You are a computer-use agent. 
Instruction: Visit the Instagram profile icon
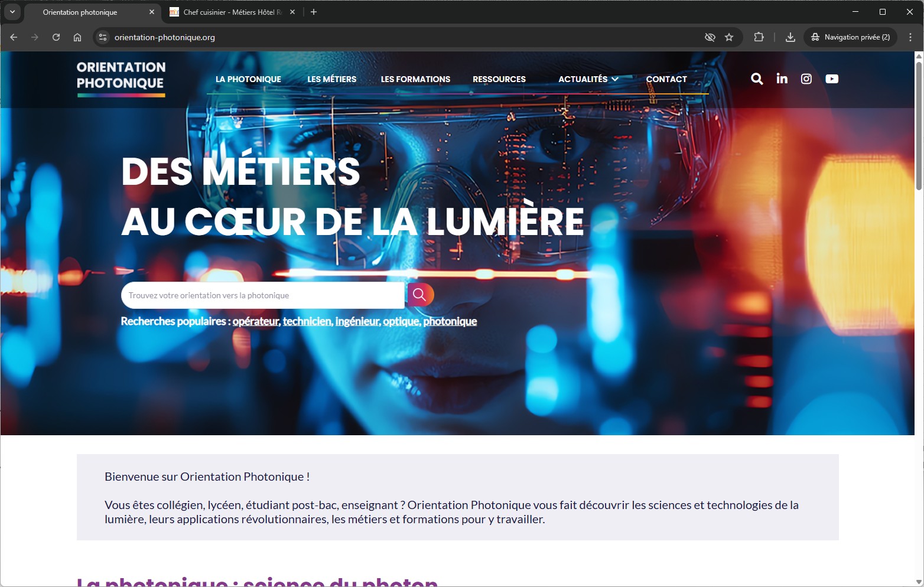[806, 79]
